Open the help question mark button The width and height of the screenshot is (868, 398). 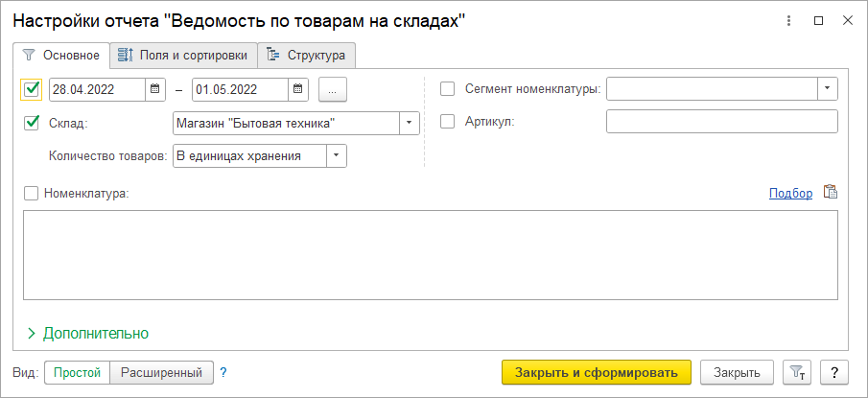[834, 372]
